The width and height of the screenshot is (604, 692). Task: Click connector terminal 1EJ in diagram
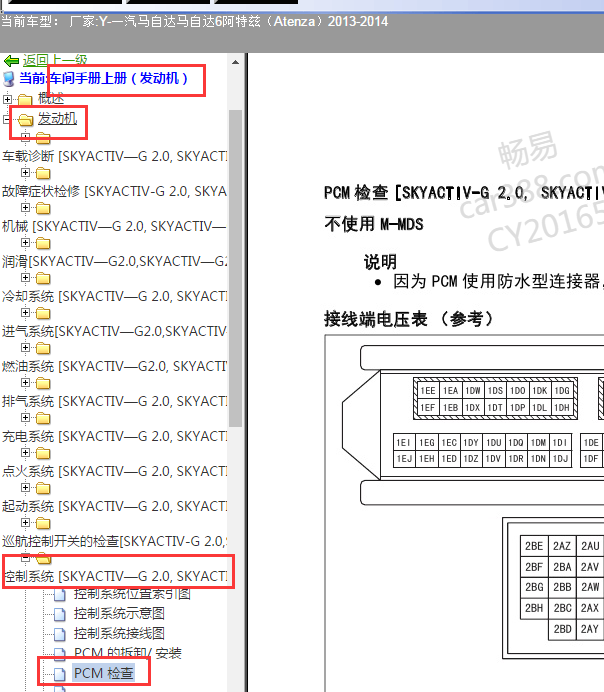tap(404, 459)
